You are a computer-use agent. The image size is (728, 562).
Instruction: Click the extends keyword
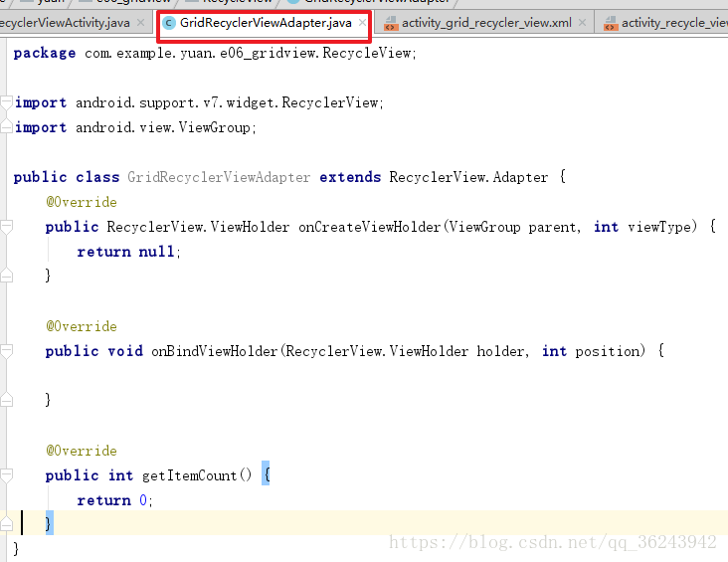click(x=350, y=177)
